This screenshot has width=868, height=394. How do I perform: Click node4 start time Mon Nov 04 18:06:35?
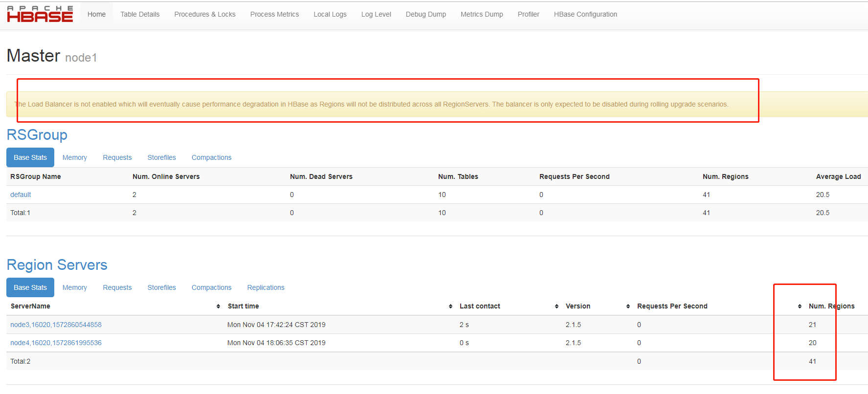click(x=276, y=343)
